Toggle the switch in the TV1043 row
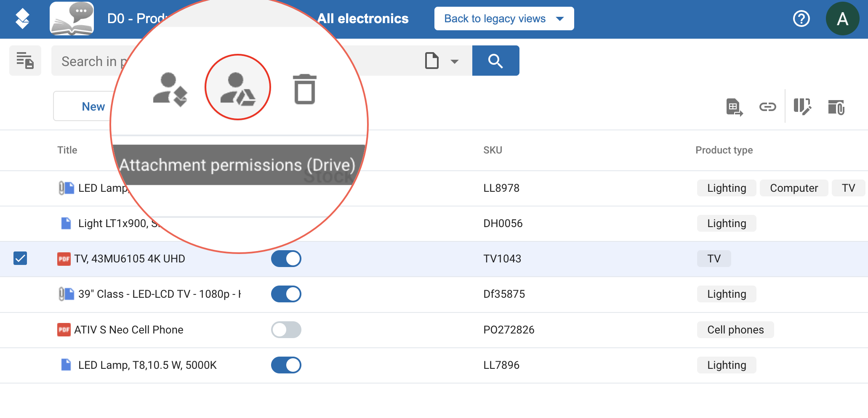This screenshot has width=868, height=418. 286,259
